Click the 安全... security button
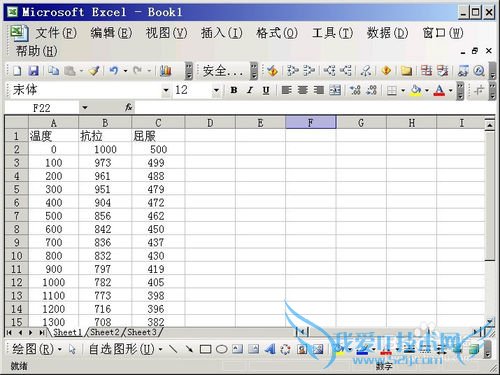This screenshot has height=375, width=500. [x=223, y=71]
